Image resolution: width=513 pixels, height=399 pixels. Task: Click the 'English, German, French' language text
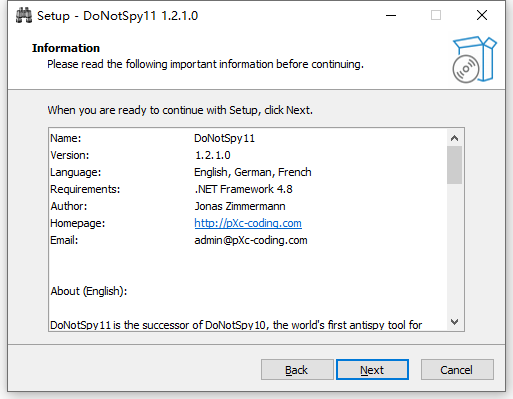click(x=253, y=172)
